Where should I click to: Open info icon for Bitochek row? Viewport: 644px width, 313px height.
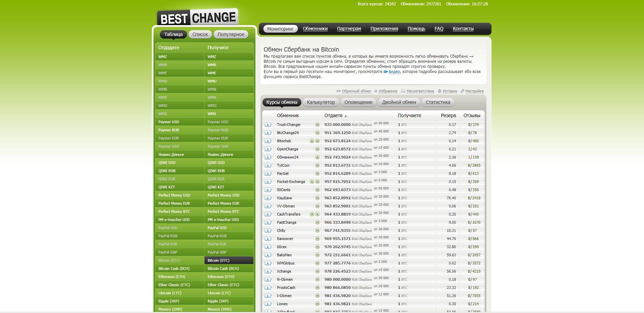click(268, 141)
